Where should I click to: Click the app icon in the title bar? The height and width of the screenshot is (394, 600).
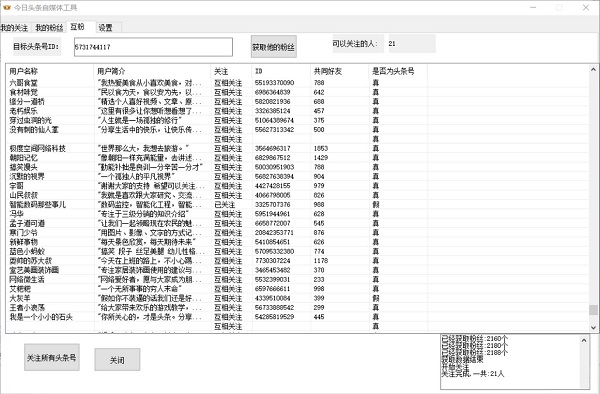pyautogui.click(x=7, y=7)
